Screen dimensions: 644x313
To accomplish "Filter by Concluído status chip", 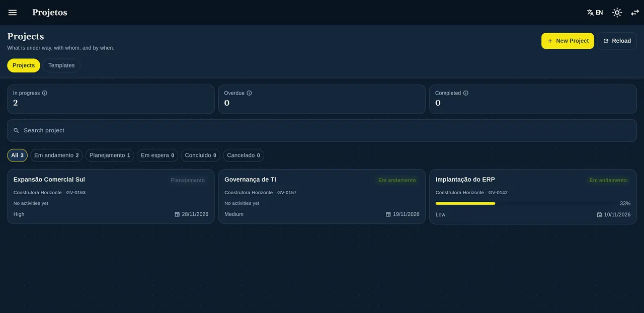I will [x=200, y=155].
